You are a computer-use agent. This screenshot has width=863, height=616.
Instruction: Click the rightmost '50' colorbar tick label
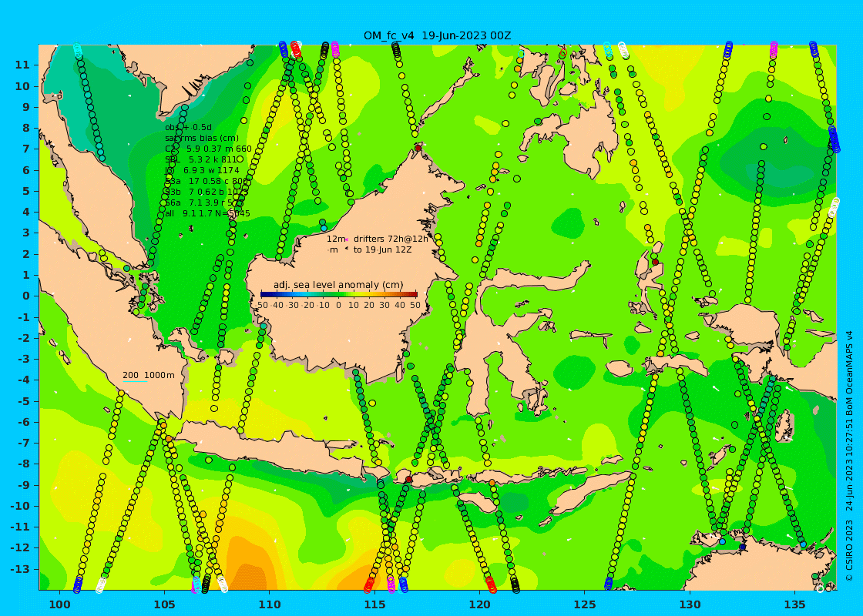pyautogui.click(x=415, y=305)
